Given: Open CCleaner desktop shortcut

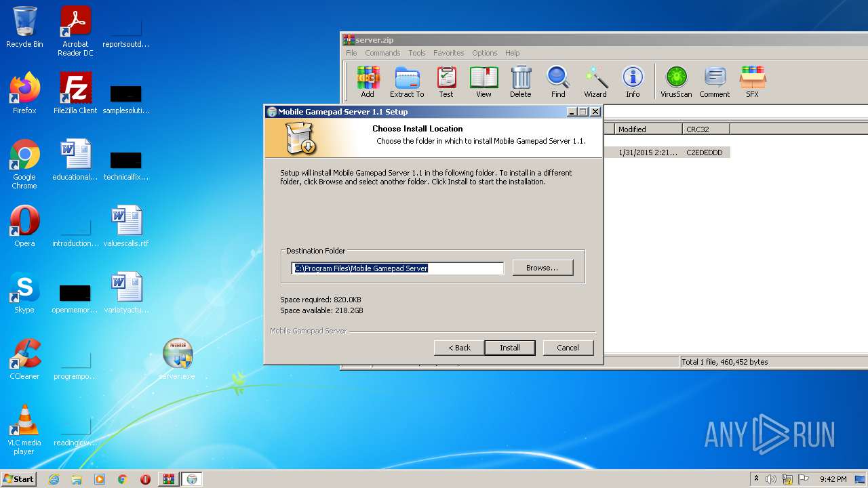Looking at the screenshot, I should [x=24, y=359].
